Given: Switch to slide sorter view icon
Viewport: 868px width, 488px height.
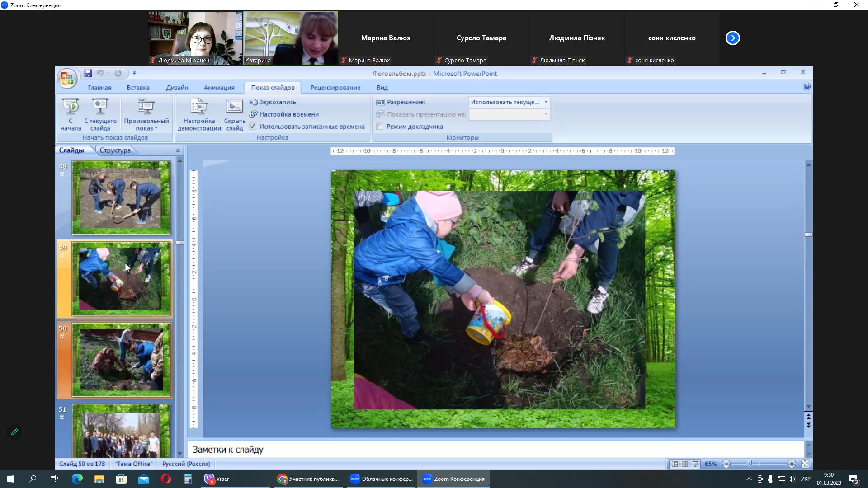Looking at the screenshot, I should [x=685, y=464].
